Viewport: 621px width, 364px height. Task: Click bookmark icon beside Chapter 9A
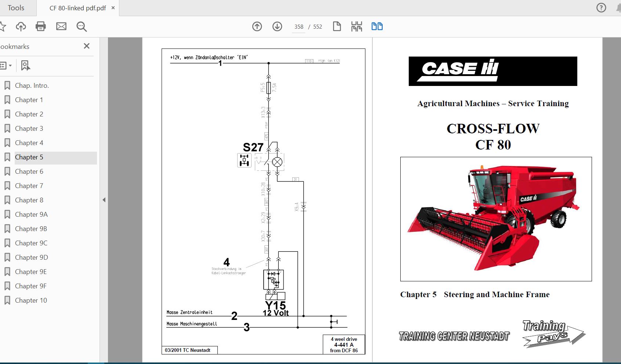[x=7, y=215]
